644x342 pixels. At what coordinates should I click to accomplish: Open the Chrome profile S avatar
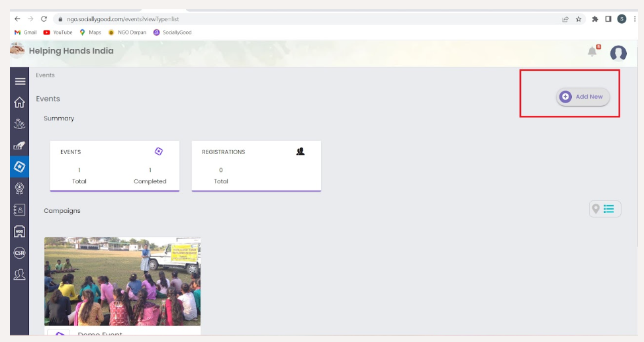(621, 19)
